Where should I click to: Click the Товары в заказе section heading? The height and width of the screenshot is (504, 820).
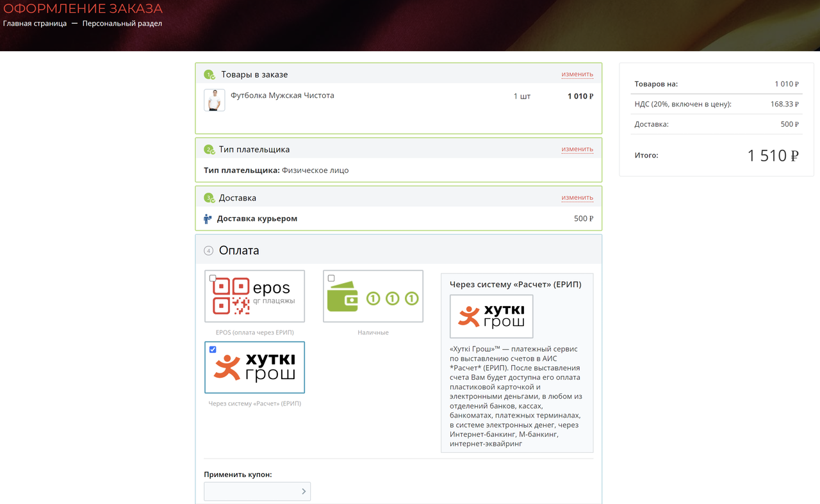click(254, 75)
